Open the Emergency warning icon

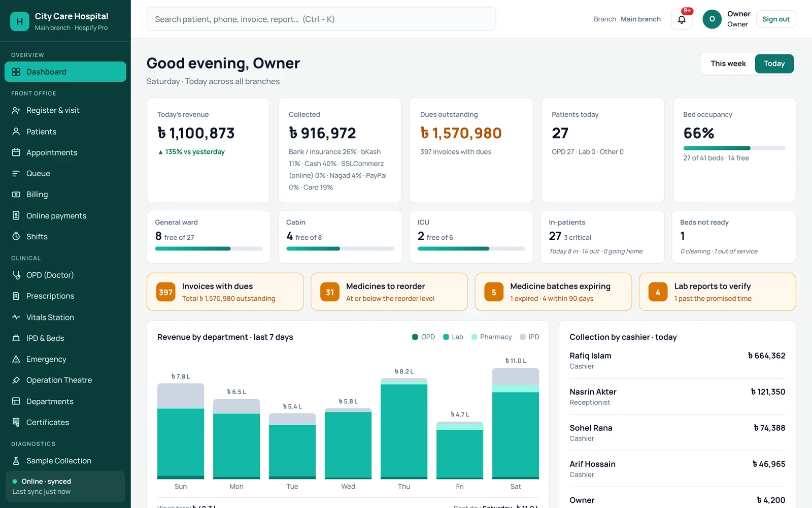click(16, 359)
